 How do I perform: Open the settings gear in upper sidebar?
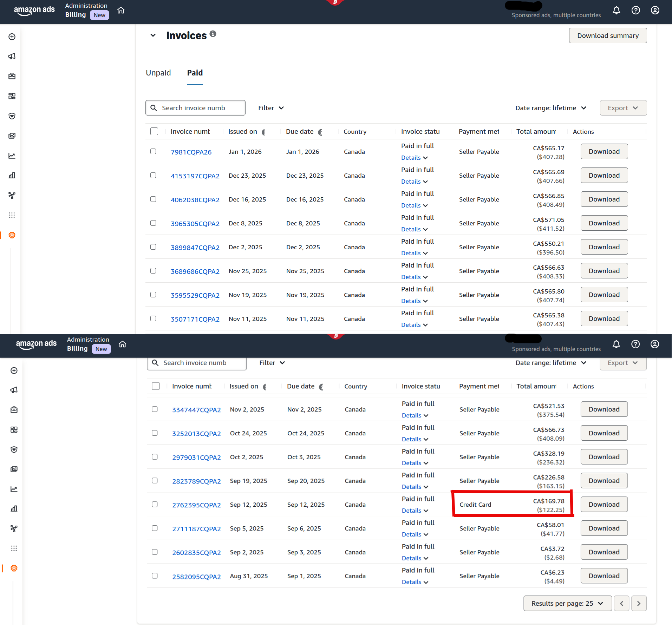tap(12, 235)
